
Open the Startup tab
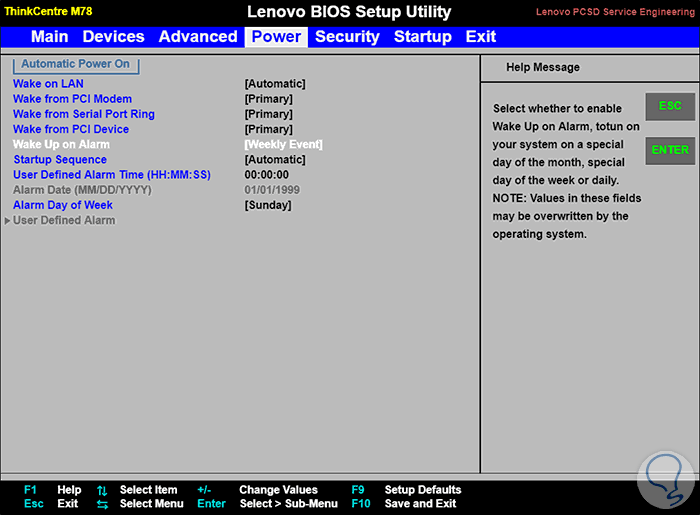(423, 37)
